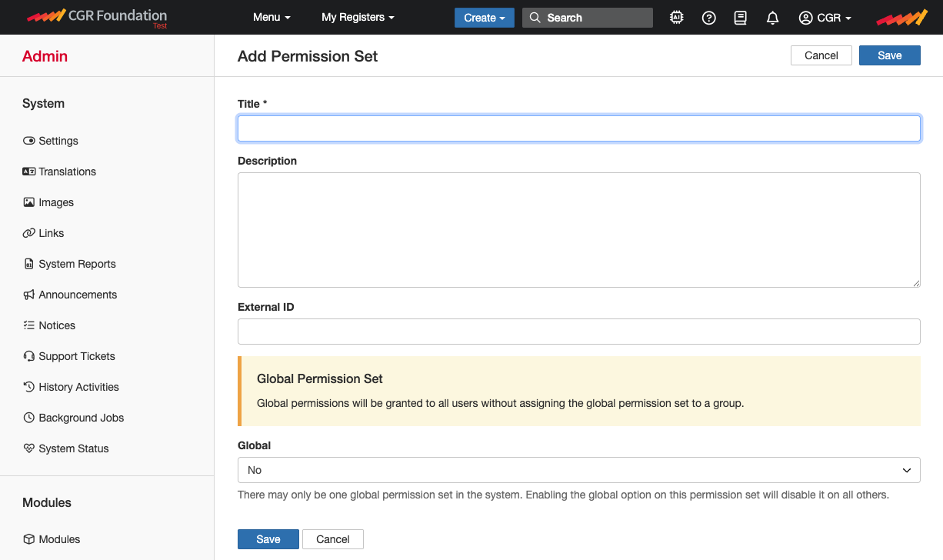The width and height of the screenshot is (943, 560).
Task: Save the new permission set
Action: [x=889, y=55]
